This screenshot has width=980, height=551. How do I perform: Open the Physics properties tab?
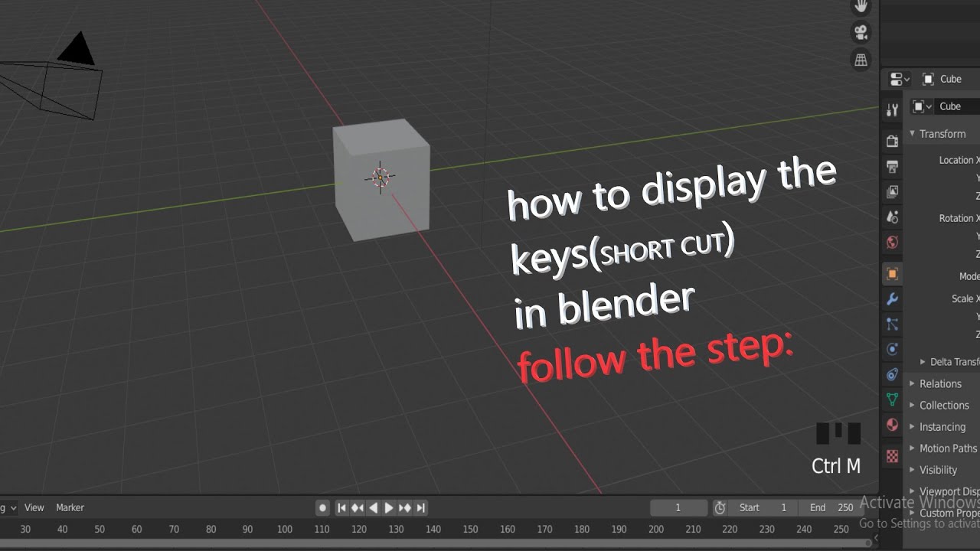click(892, 349)
